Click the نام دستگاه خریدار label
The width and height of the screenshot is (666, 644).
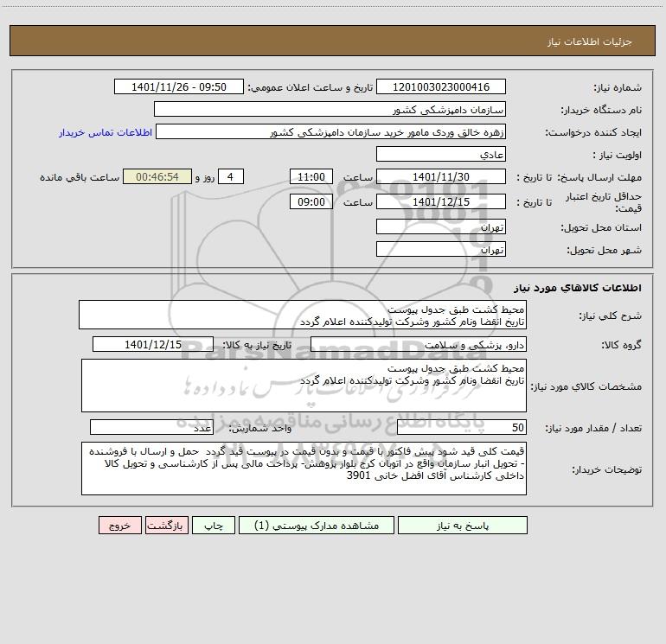[601, 110]
